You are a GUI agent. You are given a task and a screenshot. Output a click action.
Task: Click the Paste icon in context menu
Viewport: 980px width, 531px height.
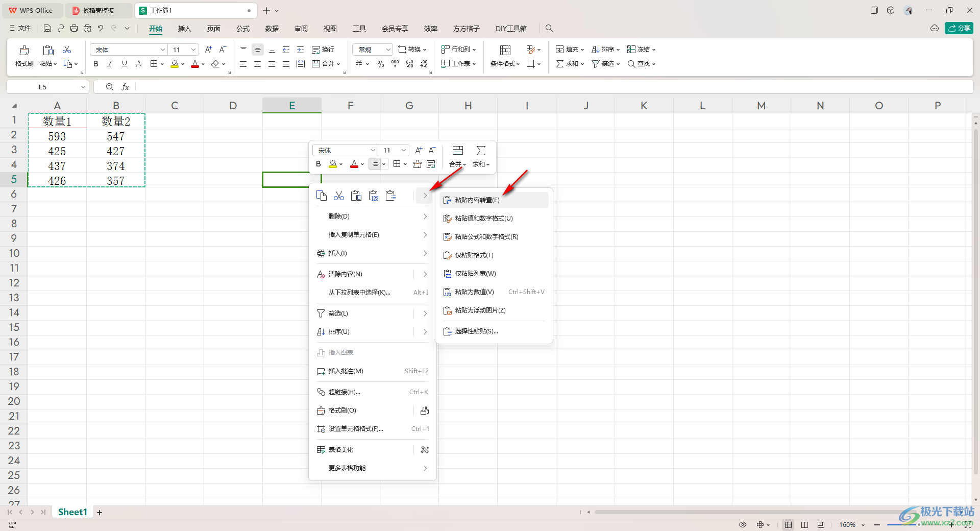pos(356,196)
